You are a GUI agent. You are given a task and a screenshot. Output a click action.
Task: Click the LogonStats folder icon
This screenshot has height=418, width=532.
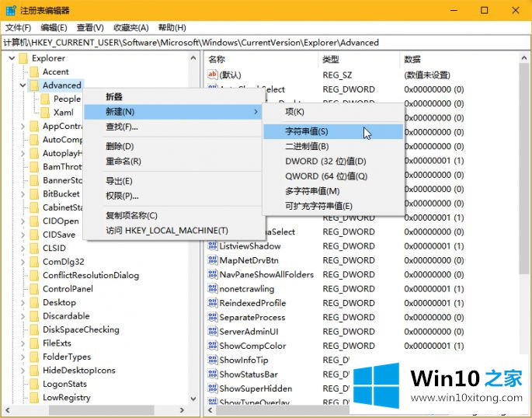[34, 384]
